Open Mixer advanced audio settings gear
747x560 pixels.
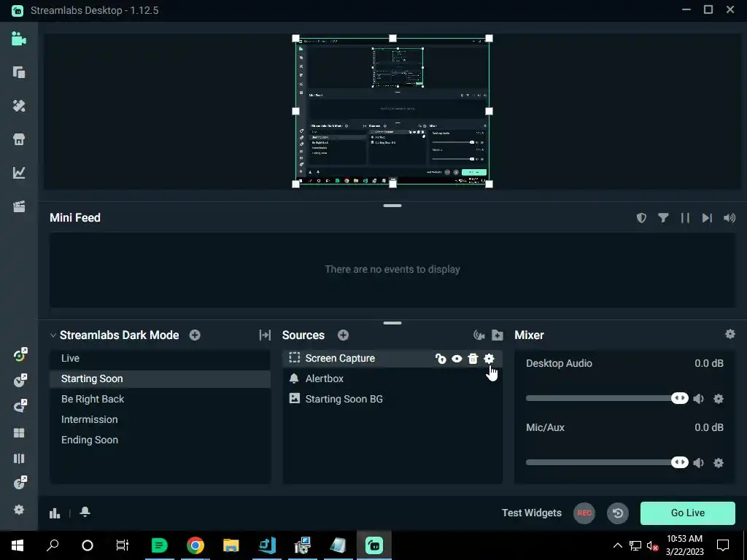pos(729,334)
